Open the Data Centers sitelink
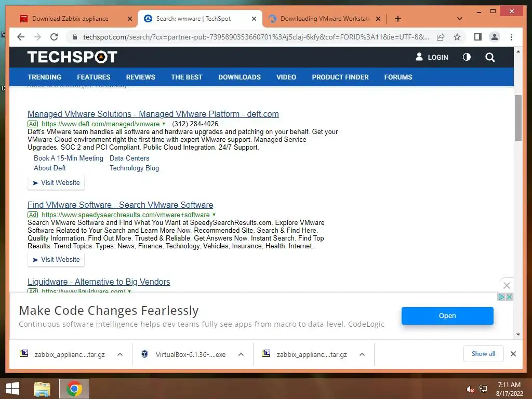The height and width of the screenshot is (399, 532). tap(129, 158)
